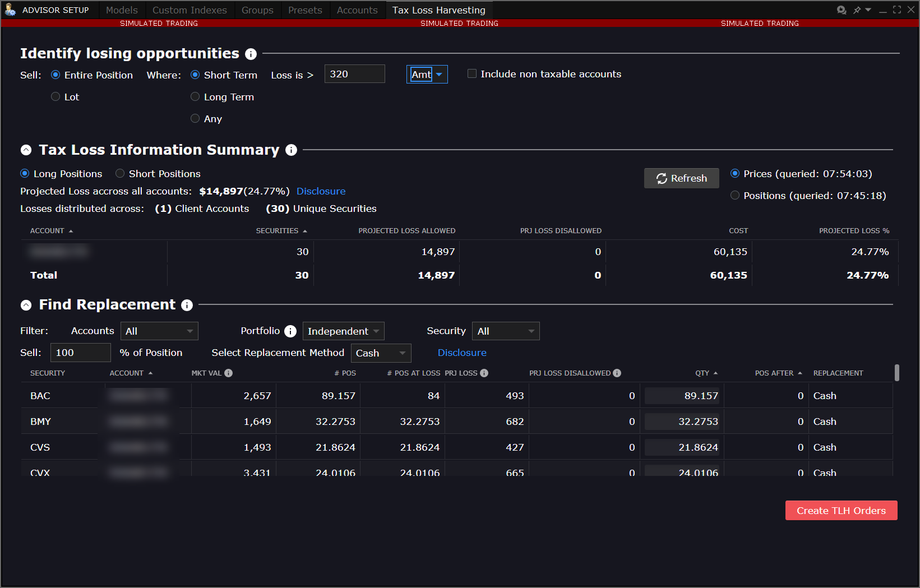920x588 pixels.
Task: Open the Tax Loss Information Summary info icon
Action: pos(291,150)
